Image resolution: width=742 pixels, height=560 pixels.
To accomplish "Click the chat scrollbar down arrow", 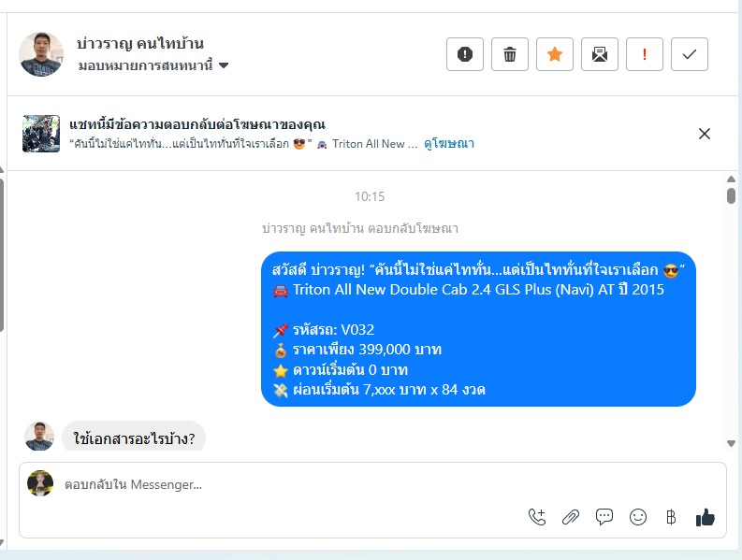I will pos(731,444).
